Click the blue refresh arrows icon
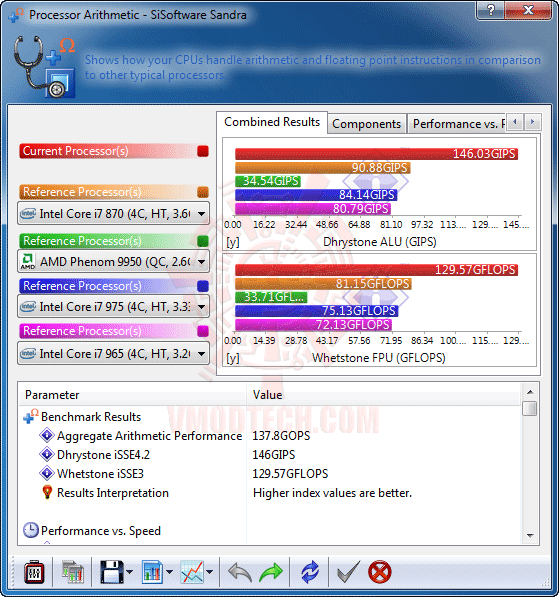 click(310, 572)
